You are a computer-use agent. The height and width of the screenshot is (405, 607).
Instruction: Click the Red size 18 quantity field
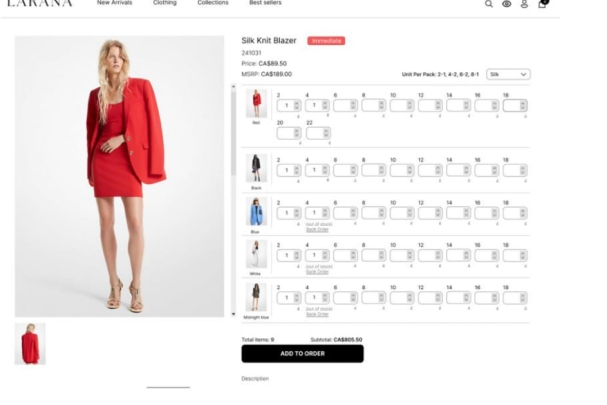[515, 105]
